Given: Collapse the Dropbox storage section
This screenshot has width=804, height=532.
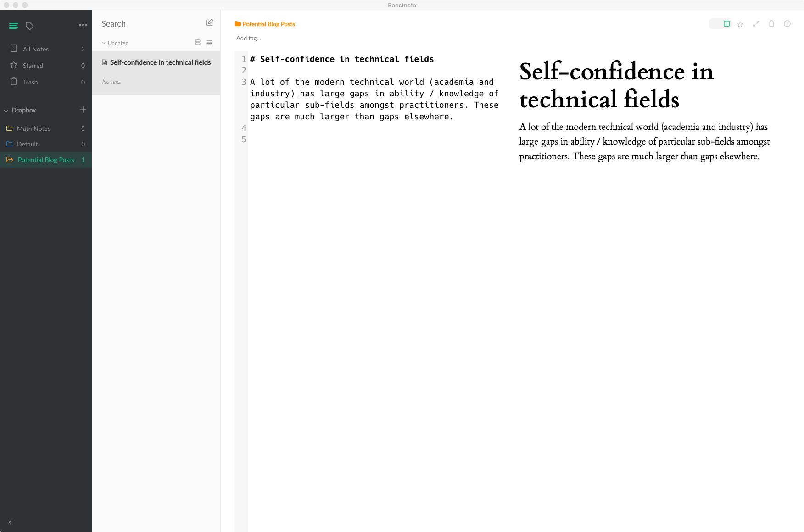Looking at the screenshot, I should [x=6, y=111].
